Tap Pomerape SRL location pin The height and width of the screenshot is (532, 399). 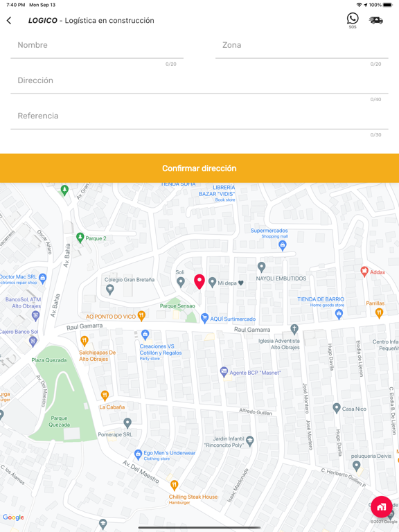tap(127, 423)
